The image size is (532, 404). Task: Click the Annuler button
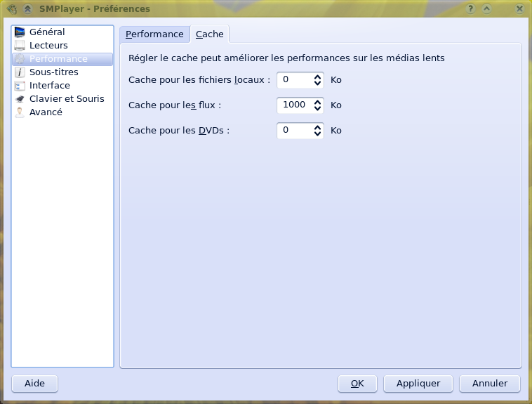point(490,384)
